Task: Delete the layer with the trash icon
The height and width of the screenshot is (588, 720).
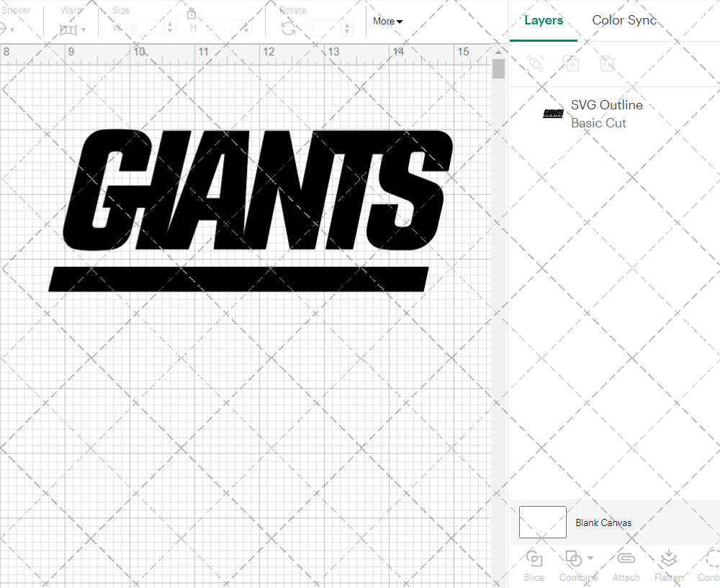Action: point(608,63)
